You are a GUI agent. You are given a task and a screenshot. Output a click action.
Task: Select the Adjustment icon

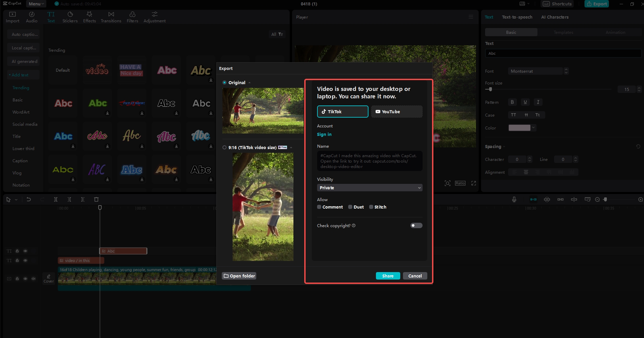154,16
